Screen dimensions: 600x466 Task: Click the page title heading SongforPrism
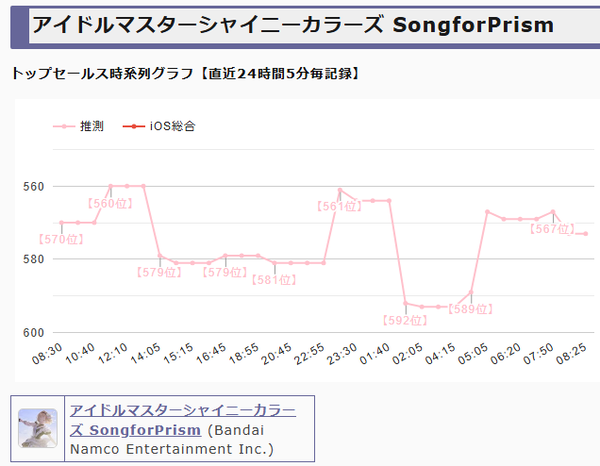tap(293, 25)
